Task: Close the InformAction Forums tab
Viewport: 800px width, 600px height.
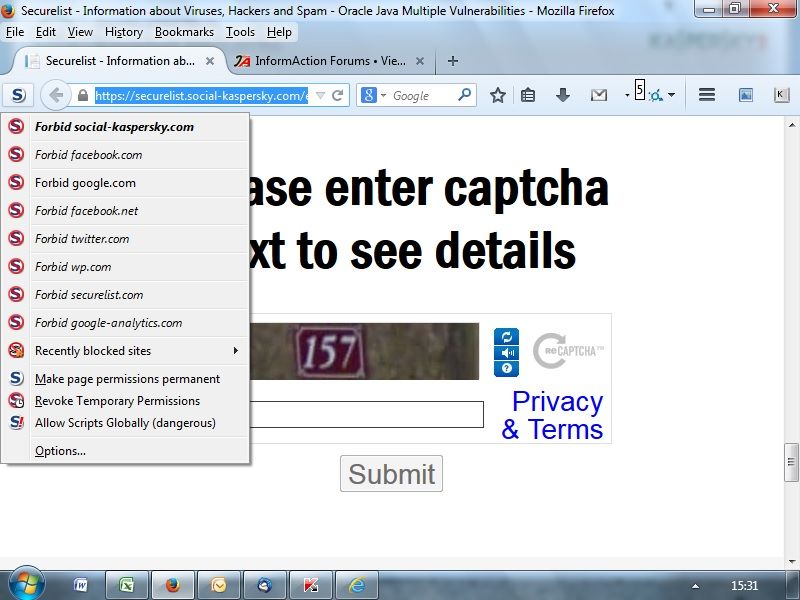Action: [420, 61]
